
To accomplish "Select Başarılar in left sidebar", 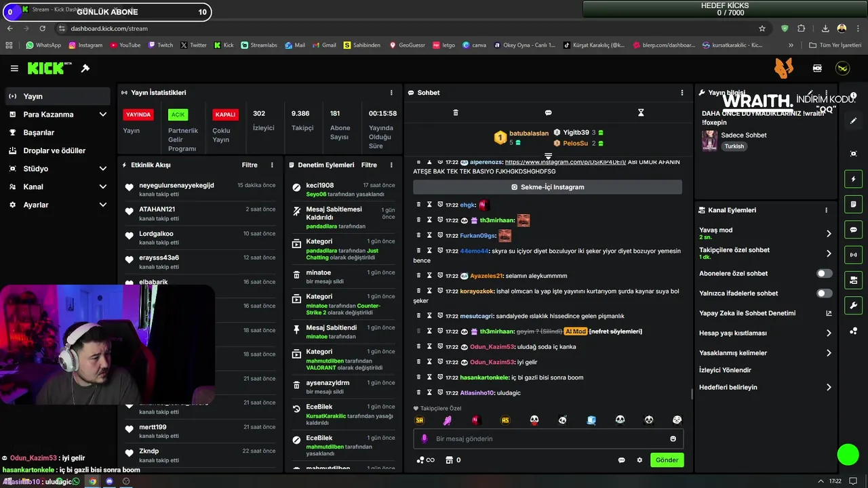I will click(x=56, y=132).
